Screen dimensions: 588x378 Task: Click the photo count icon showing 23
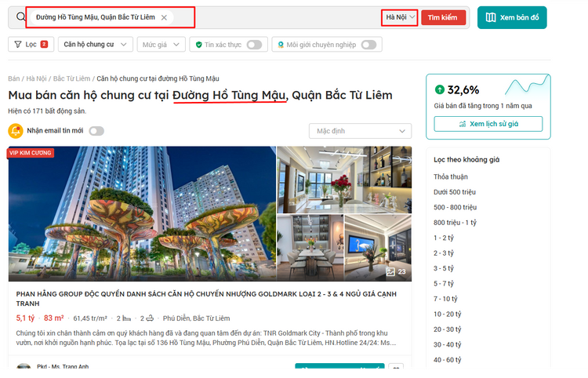click(390, 271)
